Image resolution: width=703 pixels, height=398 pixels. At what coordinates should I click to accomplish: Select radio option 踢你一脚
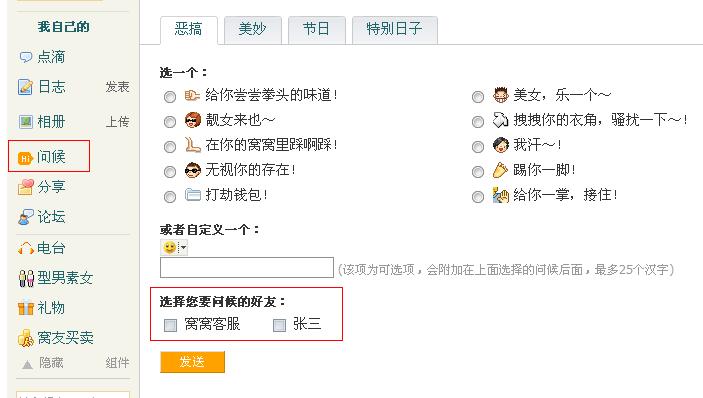pos(478,172)
